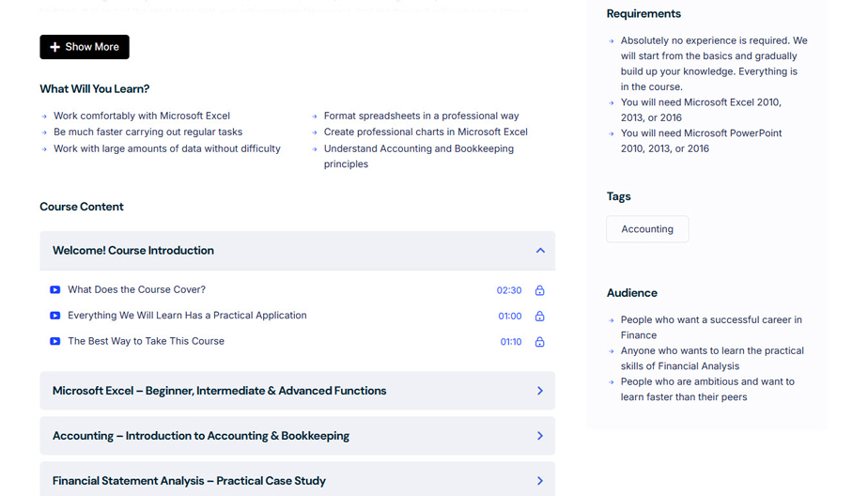The width and height of the screenshot is (868, 496).
Task: Open lesson What Does the Course Cover?
Action: pyautogui.click(x=136, y=290)
